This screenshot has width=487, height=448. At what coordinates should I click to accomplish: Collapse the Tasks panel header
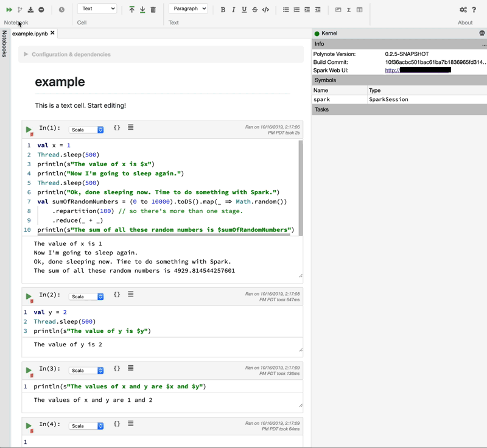[399, 110]
